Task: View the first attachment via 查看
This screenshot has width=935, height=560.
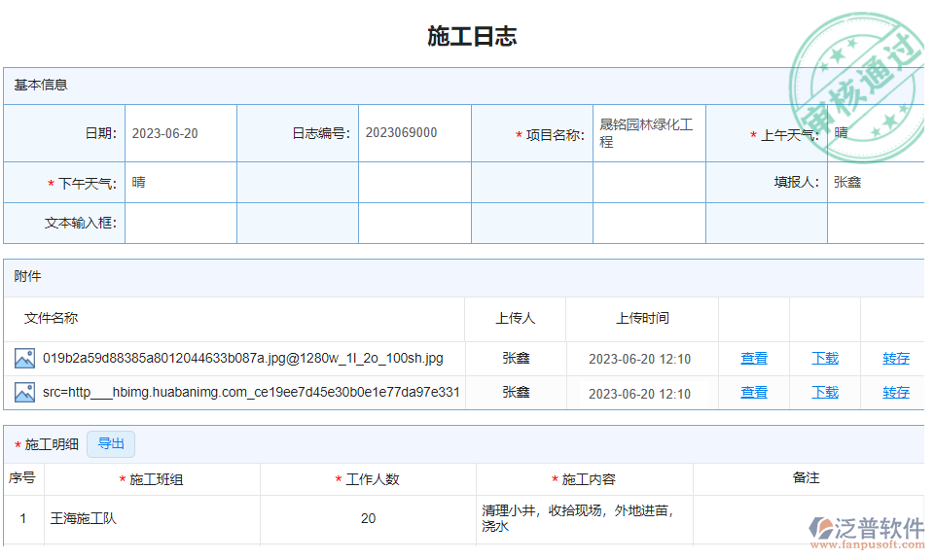Action: coord(754,359)
